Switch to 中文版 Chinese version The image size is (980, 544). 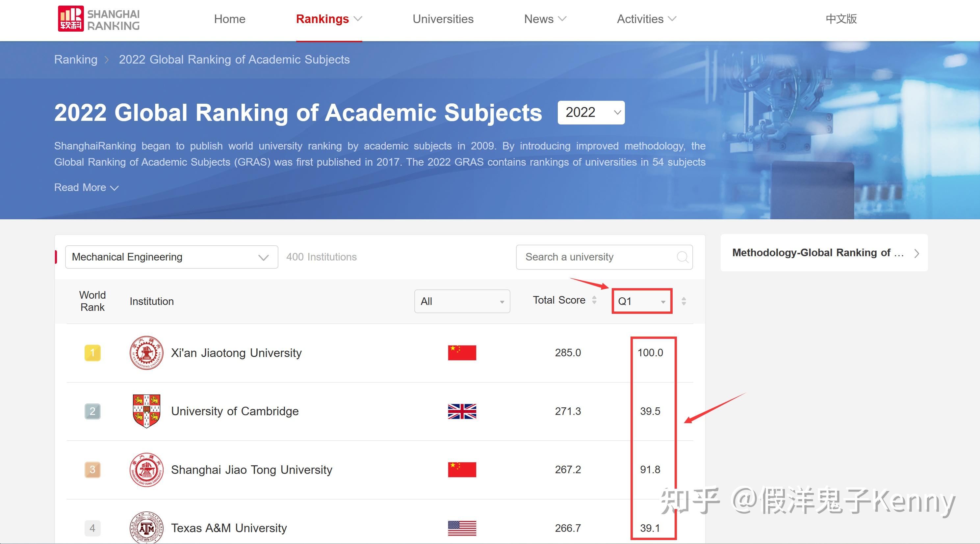(840, 19)
